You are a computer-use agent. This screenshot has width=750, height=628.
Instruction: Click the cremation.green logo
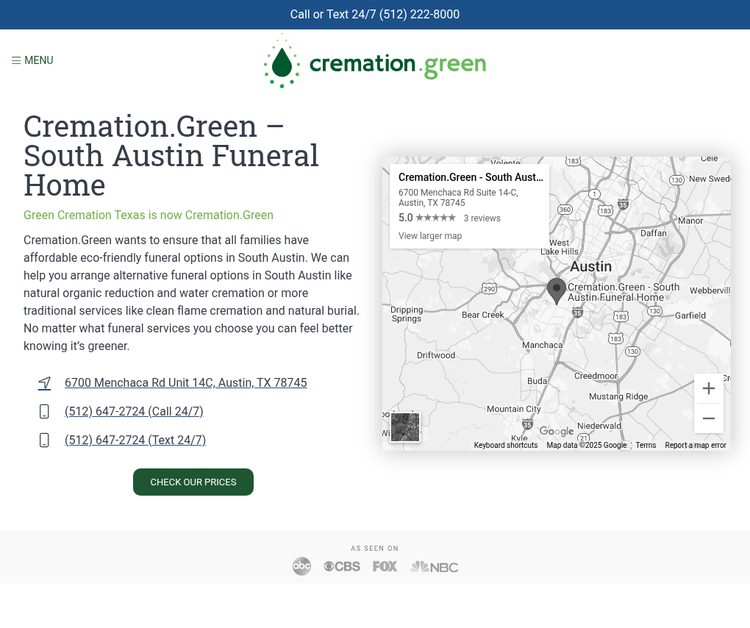click(375, 63)
